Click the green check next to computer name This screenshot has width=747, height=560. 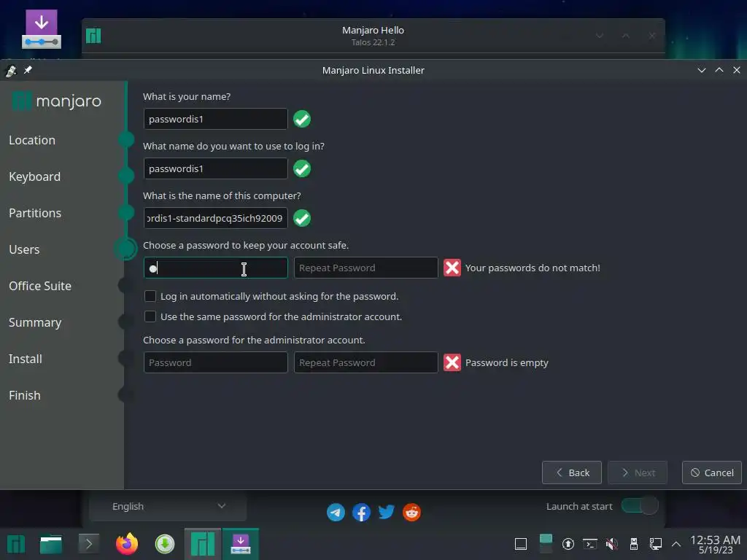point(302,218)
